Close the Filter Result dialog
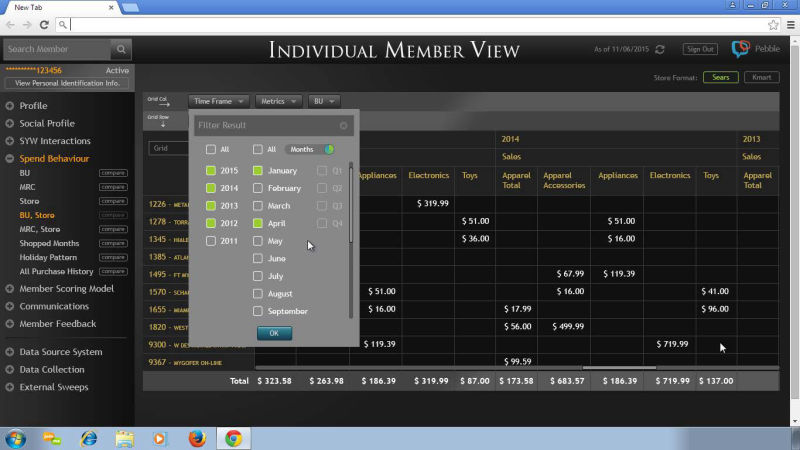This screenshot has width=800, height=450. click(x=343, y=126)
